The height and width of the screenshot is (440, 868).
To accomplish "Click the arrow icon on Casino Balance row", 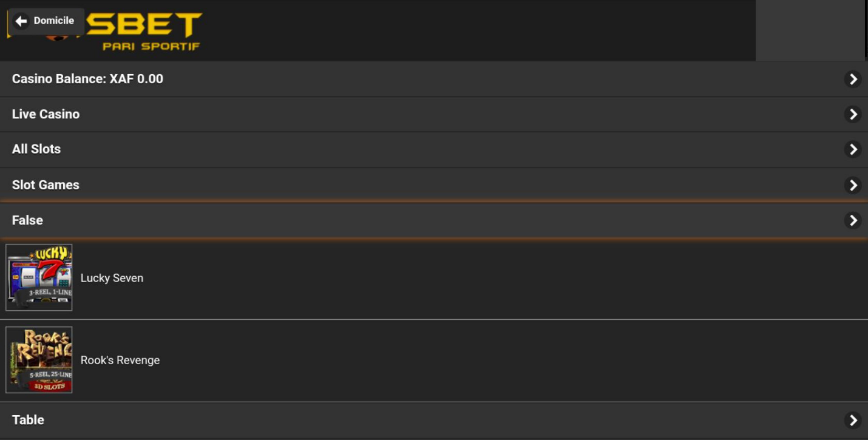I will pyautogui.click(x=852, y=79).
